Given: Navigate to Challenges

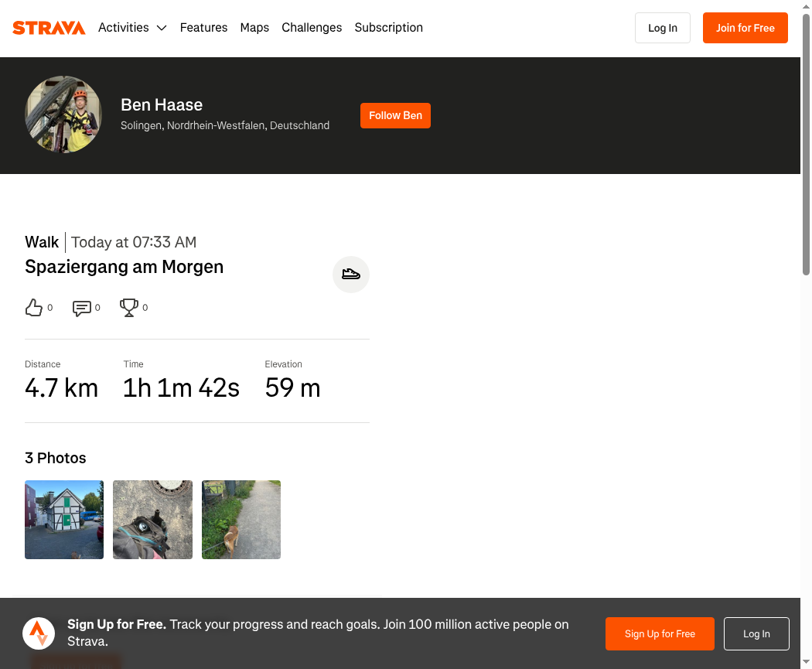Looking at the screenshot, I should [312, 27].
